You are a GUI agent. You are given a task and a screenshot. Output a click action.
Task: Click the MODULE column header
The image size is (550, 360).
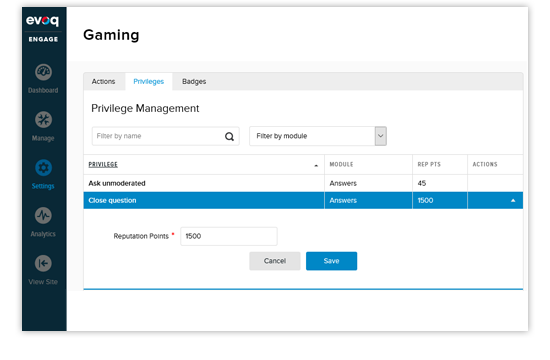pos(341,165)
